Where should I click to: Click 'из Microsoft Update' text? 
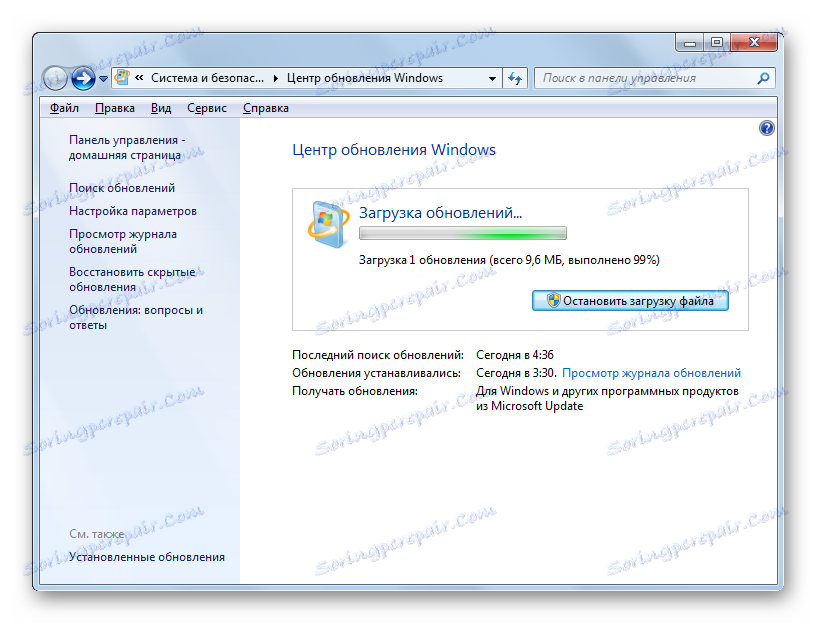[529, 406]
